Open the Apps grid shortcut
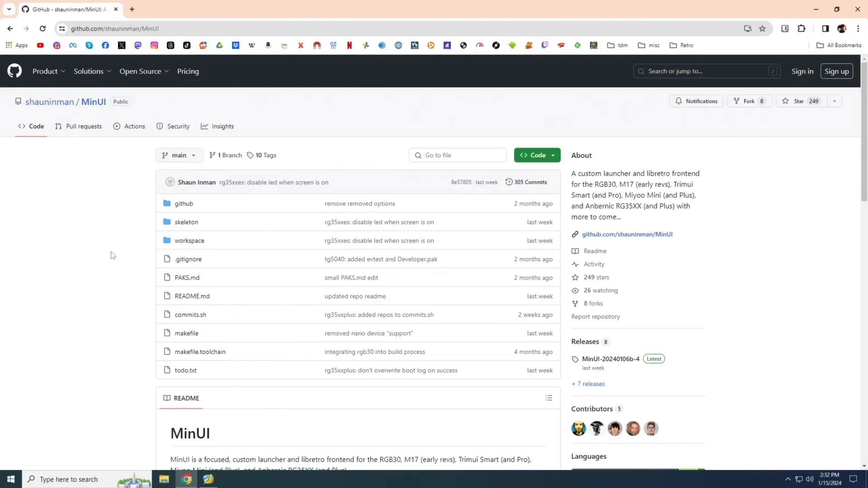868x488 pixels. click(x=17, y=45)
